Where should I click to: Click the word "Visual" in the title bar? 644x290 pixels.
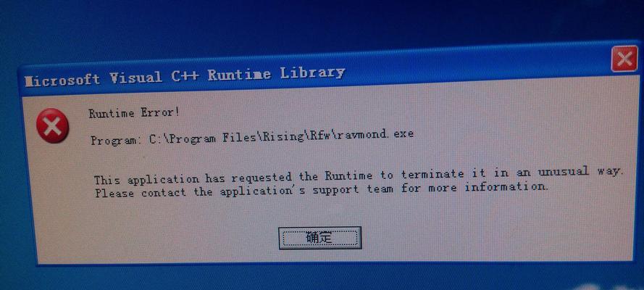136,78
